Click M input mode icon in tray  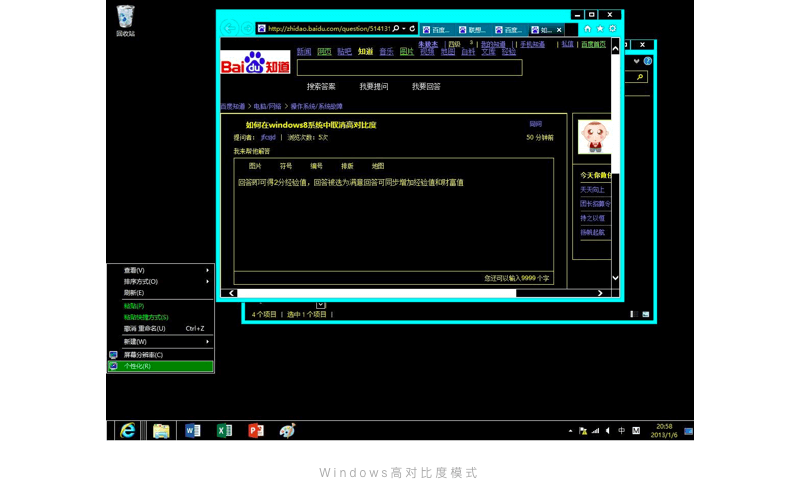[636, 431]
